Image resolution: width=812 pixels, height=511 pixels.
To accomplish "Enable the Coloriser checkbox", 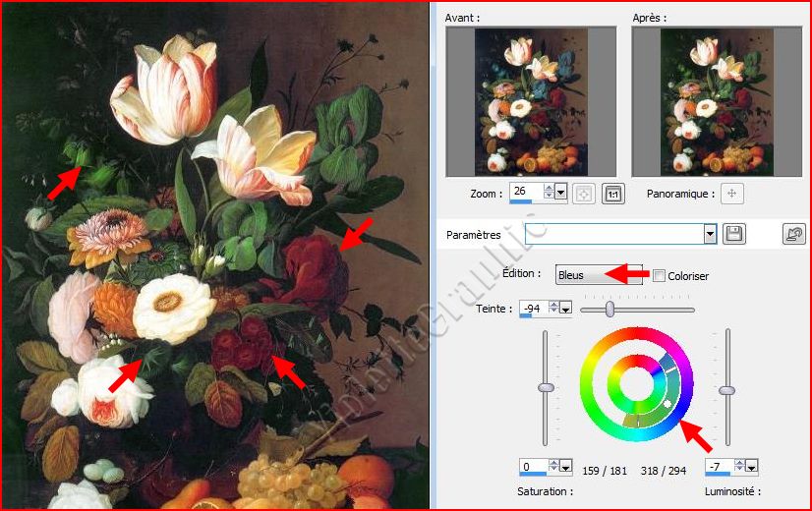I will [660, 276].
